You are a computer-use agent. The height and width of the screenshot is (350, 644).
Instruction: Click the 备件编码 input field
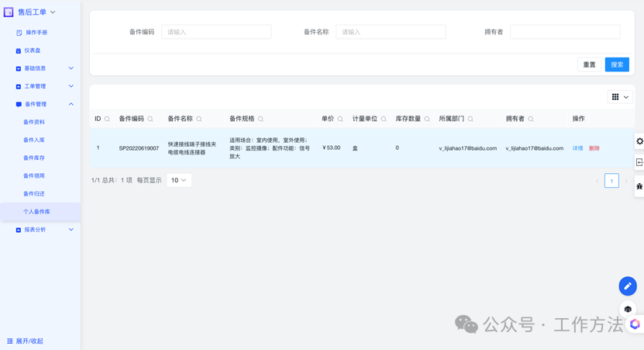[x=216, y=32]
